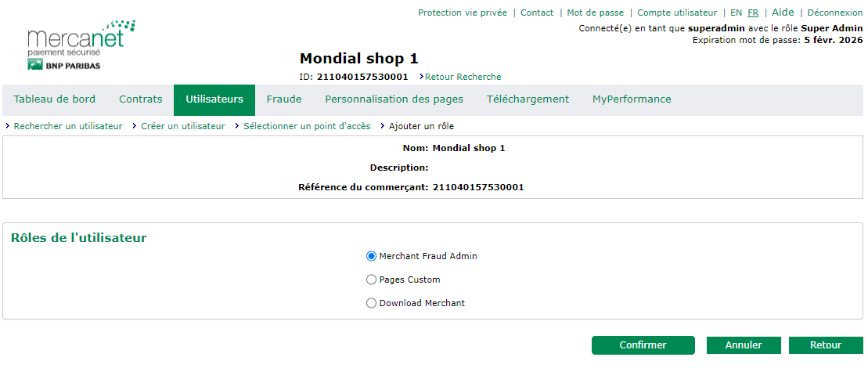Open the Téléchargement tab

pyautogui.click(x=528, y=99)
